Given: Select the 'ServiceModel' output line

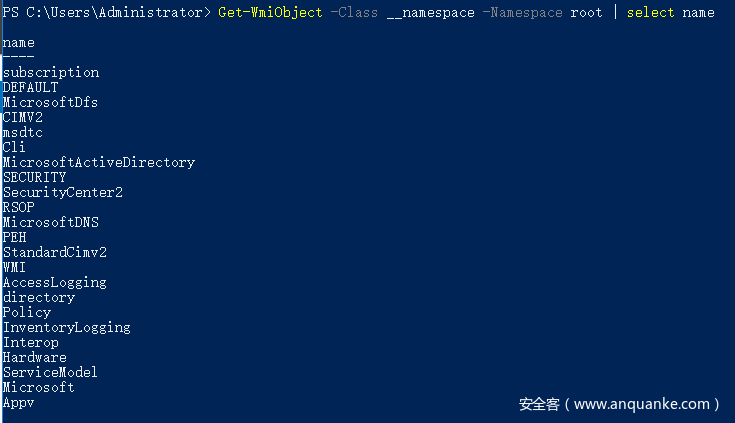Looking at the screenshot, I should [50, 372].
